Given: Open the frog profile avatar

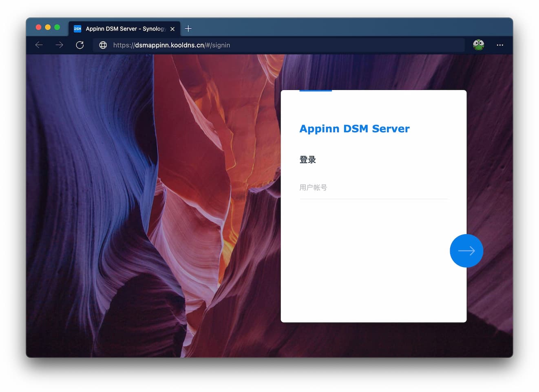Looking at the screenshot, I should coord(479,45).
